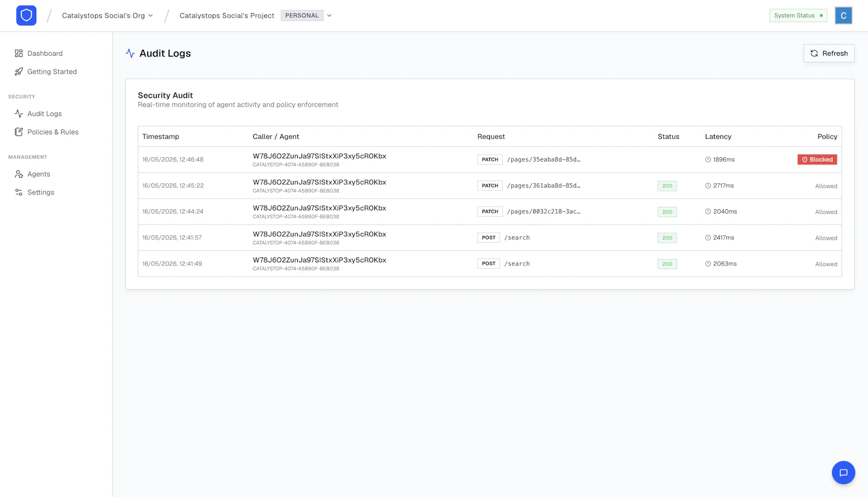
Task: Open the chat support bubble
Action: coord(844,473)
